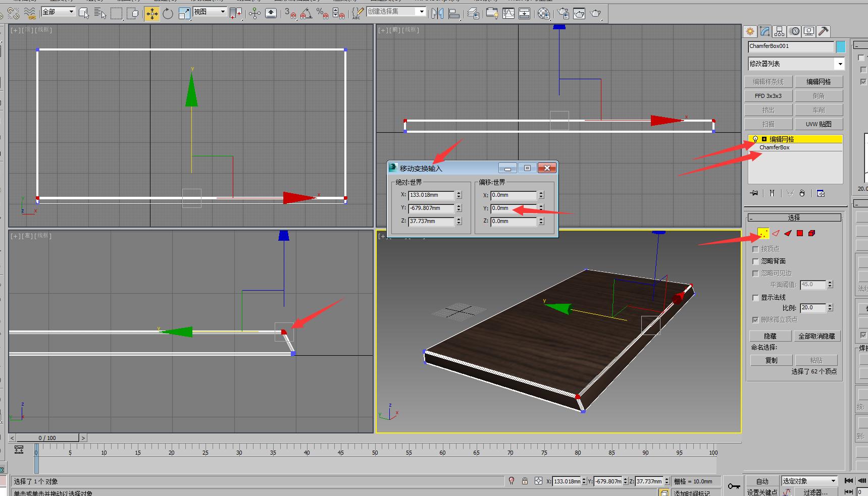Toggle the 显示法线 checkbox

[755, 298]
